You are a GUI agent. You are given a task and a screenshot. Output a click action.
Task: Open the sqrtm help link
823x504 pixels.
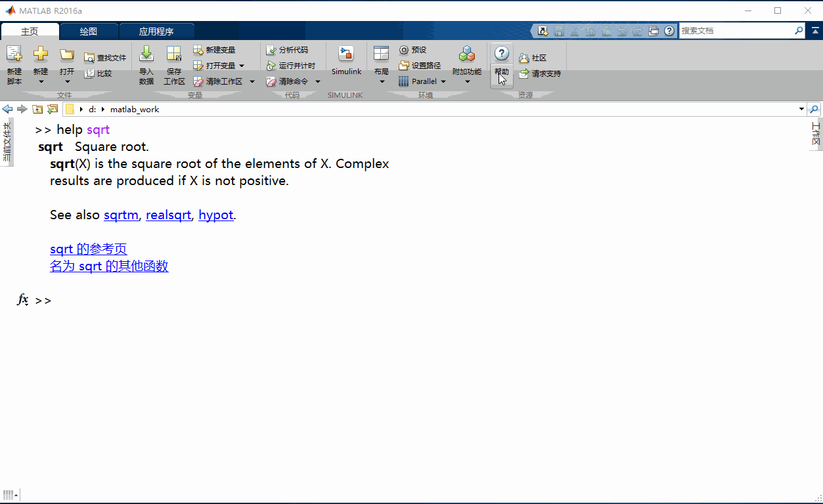[x=121, y=215]
